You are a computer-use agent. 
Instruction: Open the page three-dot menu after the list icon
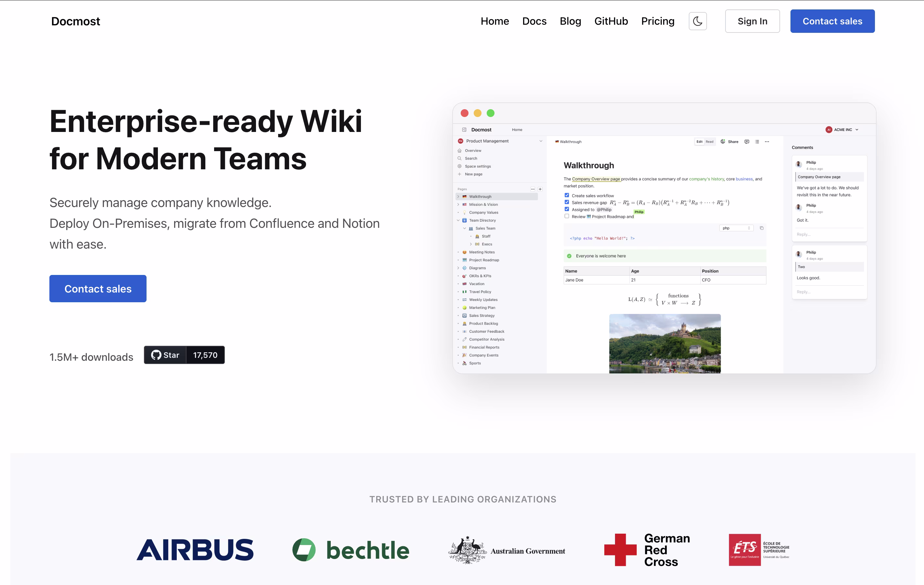pos(767,142)
